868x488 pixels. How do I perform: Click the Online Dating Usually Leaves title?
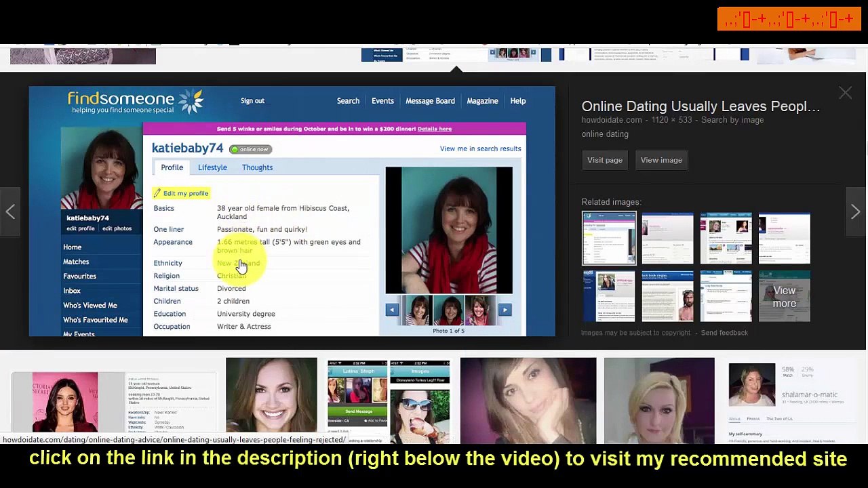(701, 106)
